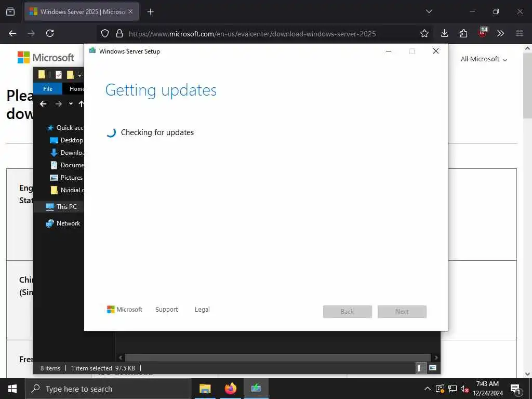This screenshot has width=532, height=399.
Task: Open recent locations dropdown in Explorer
Action: (71, 104)
